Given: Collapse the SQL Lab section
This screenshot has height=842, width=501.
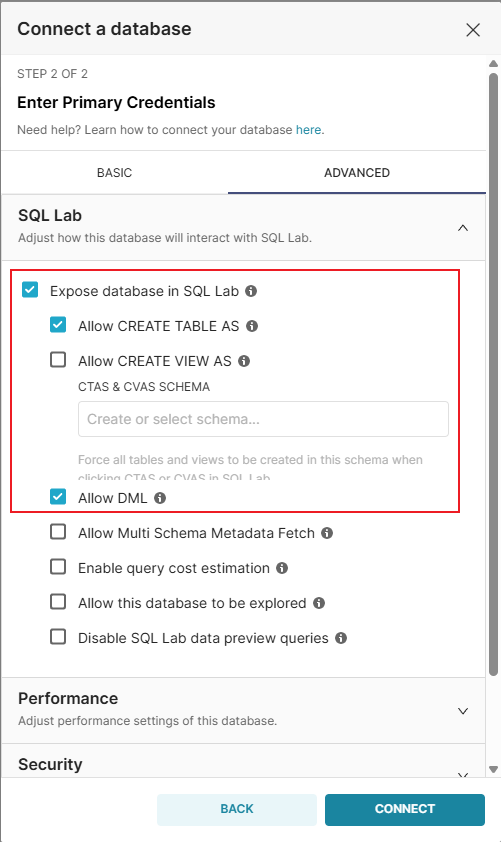Looking at the screenshot, I should pyautogui.click(x=463, y=228).
